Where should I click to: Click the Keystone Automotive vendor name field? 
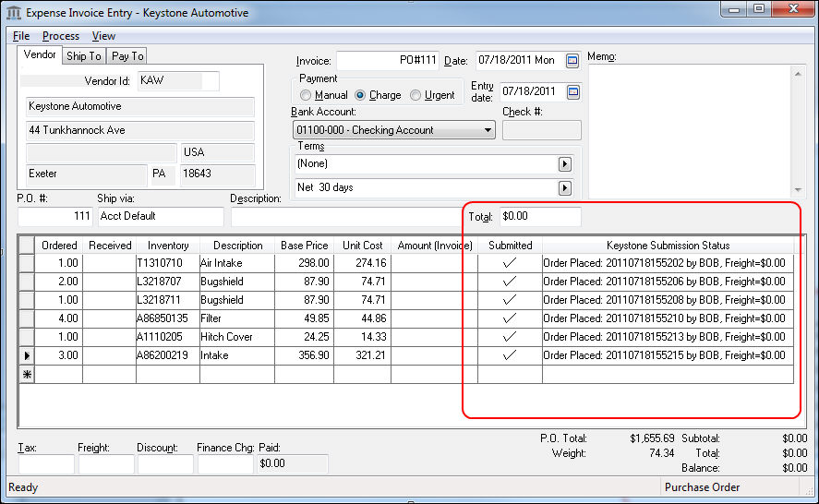[140, 106]
